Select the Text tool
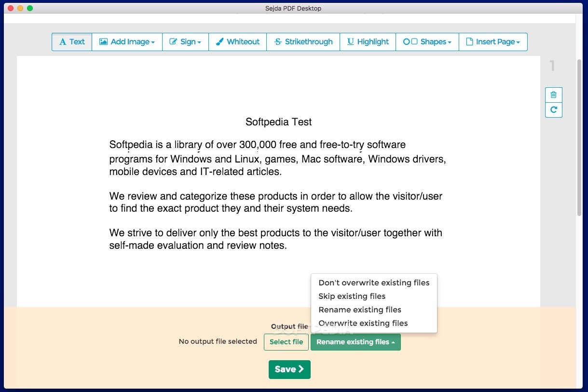This screenshot has height=392, width=588. pyautogui.click(x=71, y=42)
